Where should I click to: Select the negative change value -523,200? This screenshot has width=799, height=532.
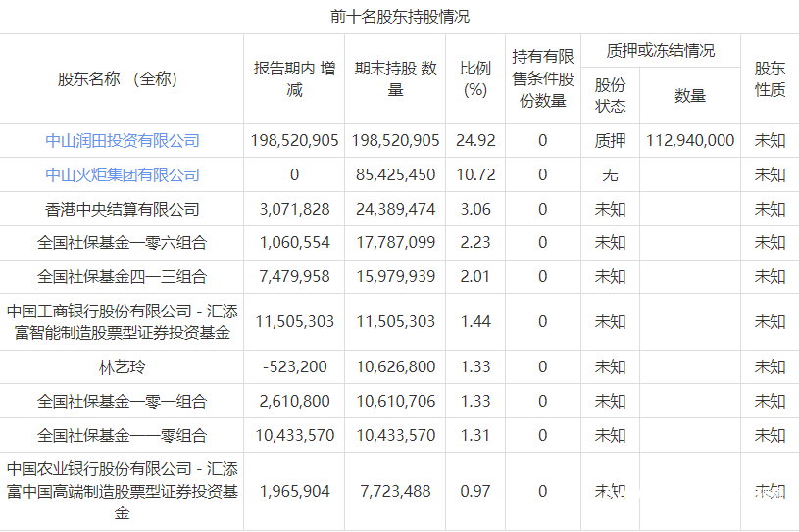295,367
